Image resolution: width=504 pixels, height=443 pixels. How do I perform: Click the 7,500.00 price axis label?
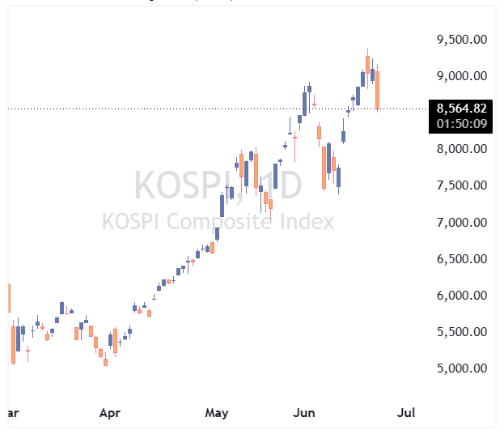(462, 185)
